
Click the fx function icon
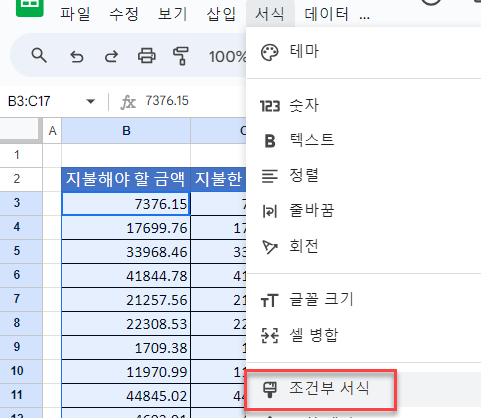point(128,102)
